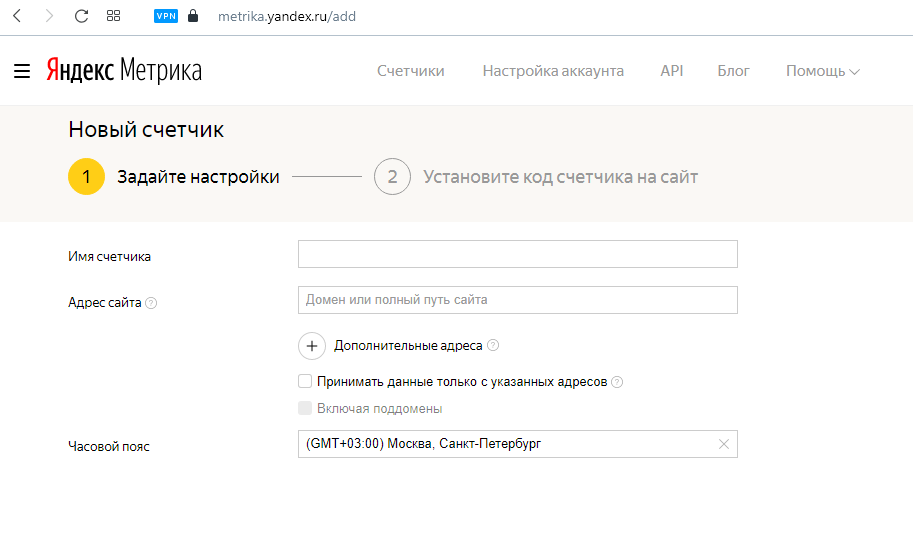Click Задайте настройки step label
The image size is (913, 546).
point(198,177)
